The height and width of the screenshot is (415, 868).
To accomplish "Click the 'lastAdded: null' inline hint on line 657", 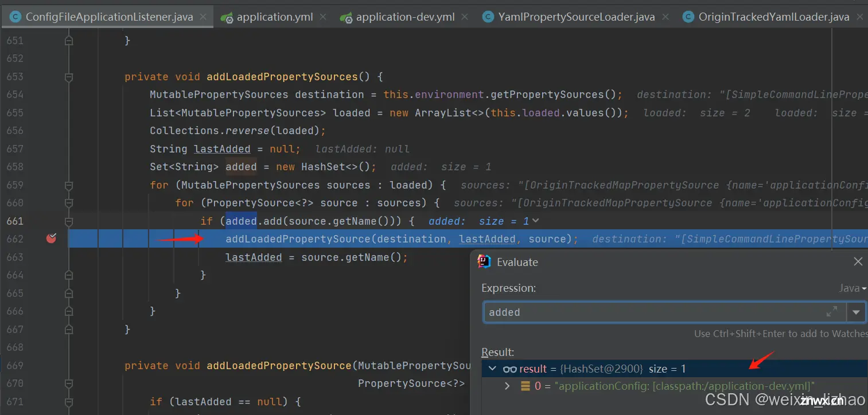I will click(363, 148).
